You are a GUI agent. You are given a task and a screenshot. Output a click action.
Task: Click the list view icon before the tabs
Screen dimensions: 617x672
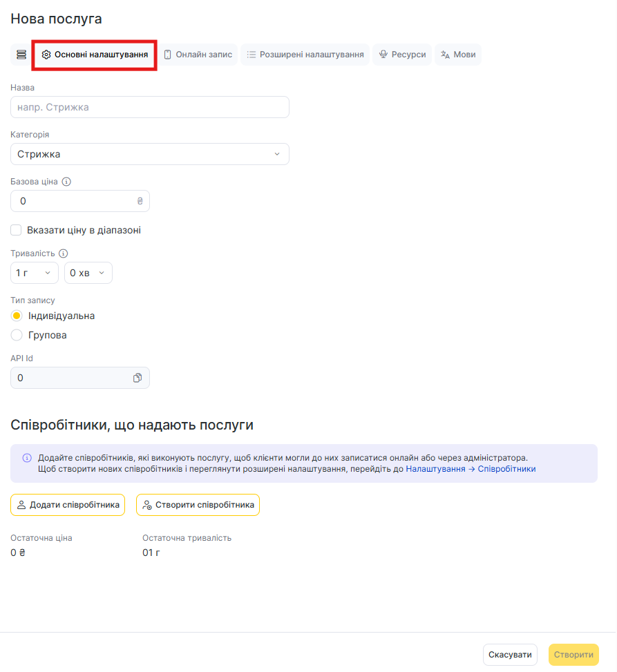pos(21,55)
